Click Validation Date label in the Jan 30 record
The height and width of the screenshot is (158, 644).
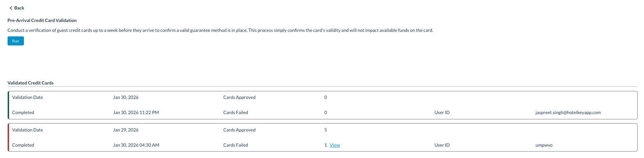[28, 97]
